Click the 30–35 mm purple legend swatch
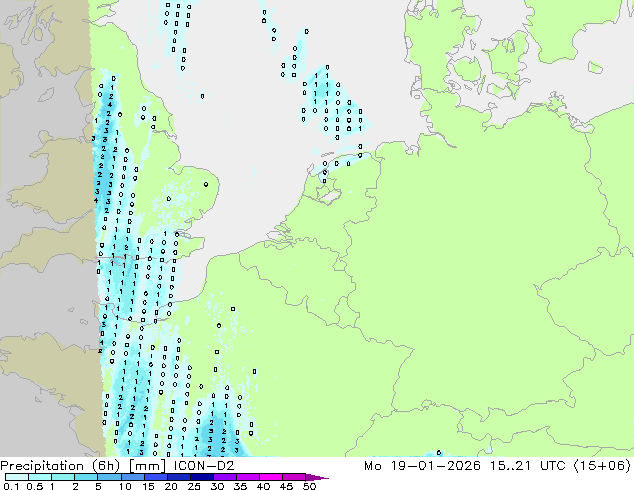The height and width of the screenshot is (490, 634). (224, 477)
